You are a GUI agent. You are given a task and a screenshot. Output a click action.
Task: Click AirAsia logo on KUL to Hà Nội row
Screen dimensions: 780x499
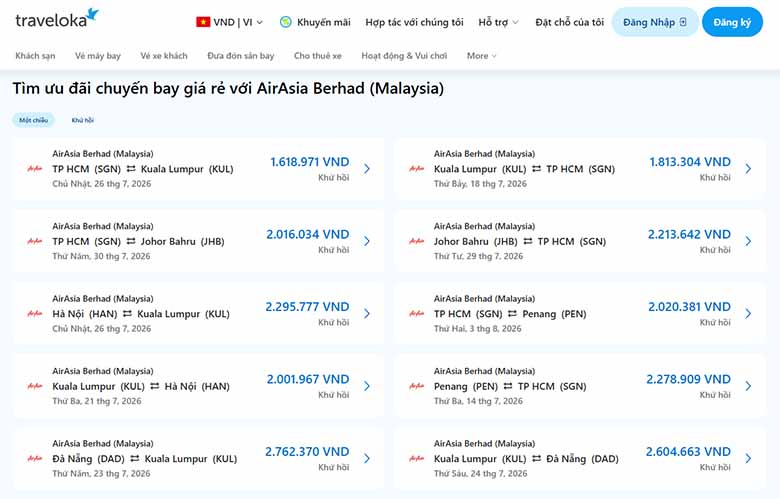(x=35, y=386)
